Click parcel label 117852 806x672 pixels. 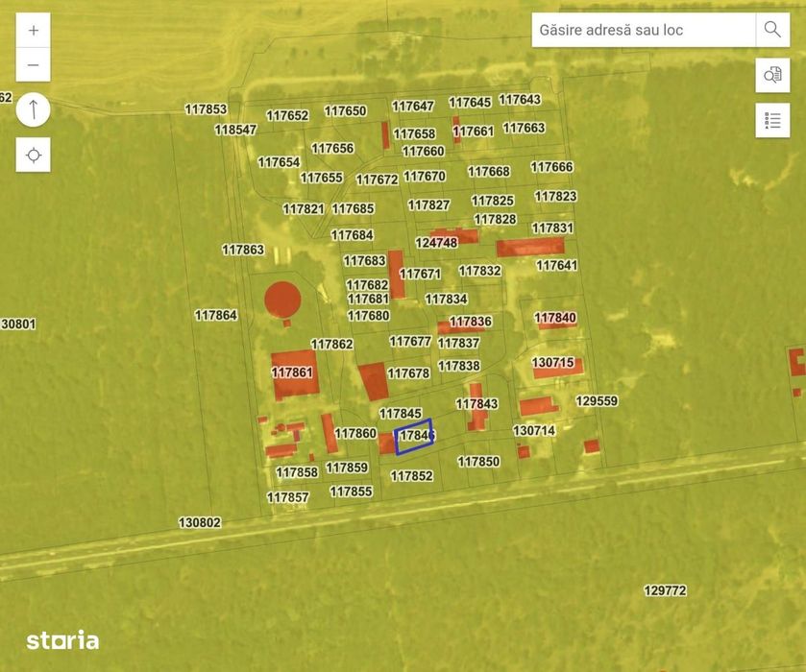[412, 476]
